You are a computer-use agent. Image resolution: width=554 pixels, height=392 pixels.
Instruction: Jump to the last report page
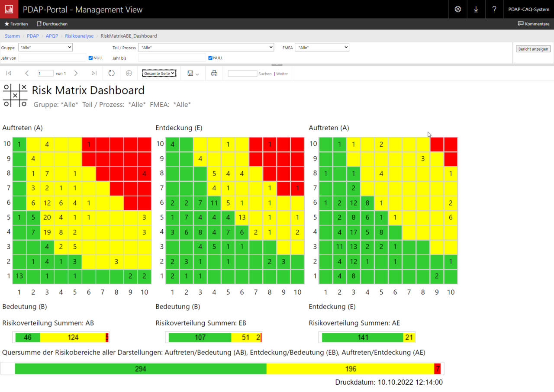click(x=94, y=74)
